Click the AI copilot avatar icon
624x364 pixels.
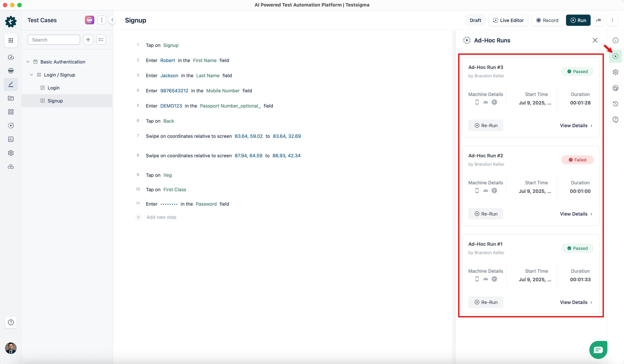[x=89, y=20]
